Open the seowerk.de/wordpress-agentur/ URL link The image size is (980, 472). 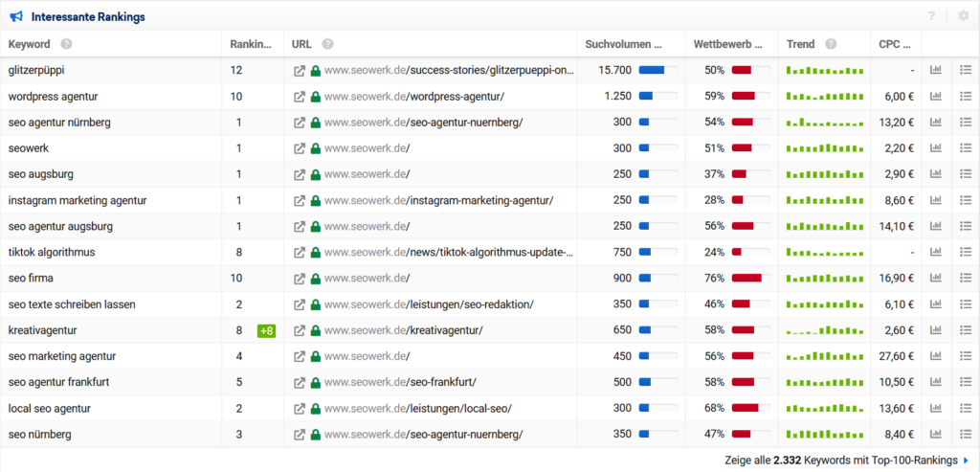point(414,97)
